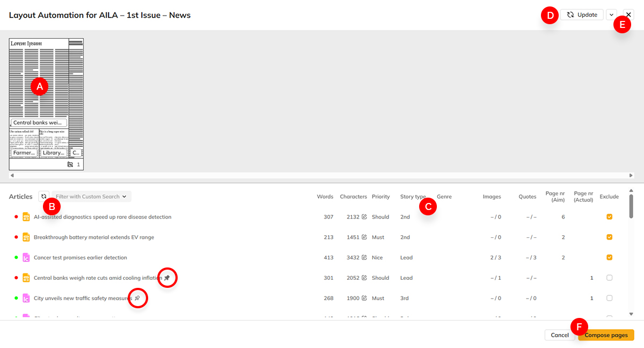Select the Library... article label on page preview
This screenshot has width=644, height=348.
pos(53,153)
